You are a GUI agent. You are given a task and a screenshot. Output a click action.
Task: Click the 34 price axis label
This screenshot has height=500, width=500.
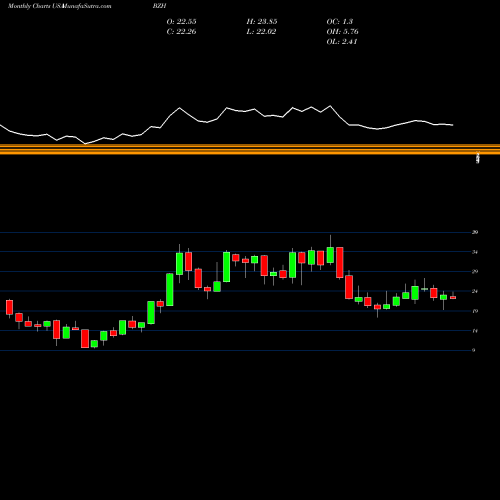[x=475, y=252]
